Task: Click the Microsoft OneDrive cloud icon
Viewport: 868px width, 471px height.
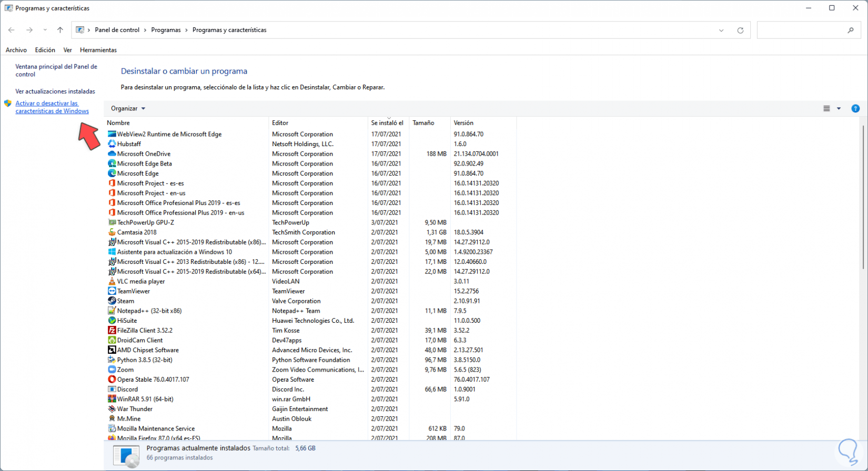Action: click(112, 153)
